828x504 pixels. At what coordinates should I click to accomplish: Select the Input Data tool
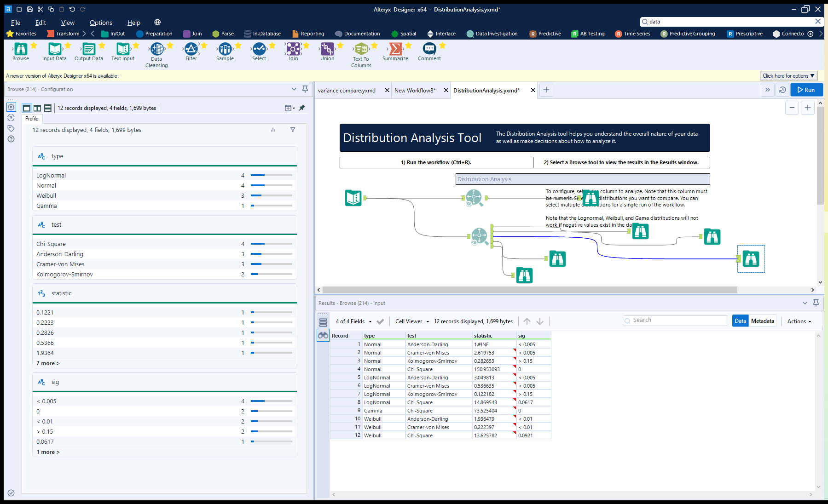[x=54, y=51]
